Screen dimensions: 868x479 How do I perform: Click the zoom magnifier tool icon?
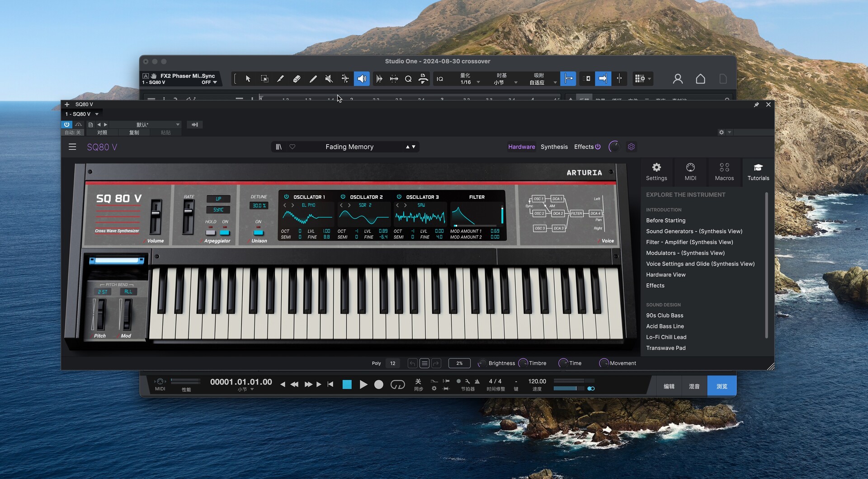pyautogui.click(x=408, y=79)
